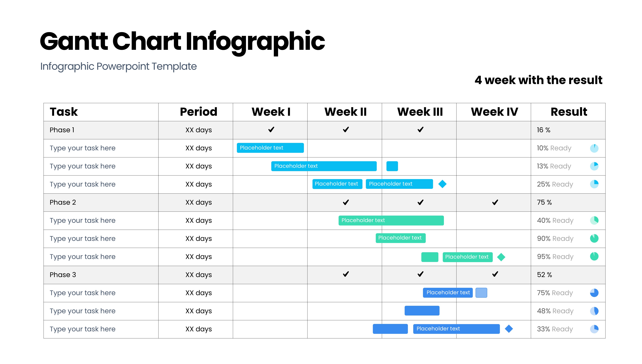
Task: Select the green Placeholder text bar in the 40% row
Action: coord(391,220)
